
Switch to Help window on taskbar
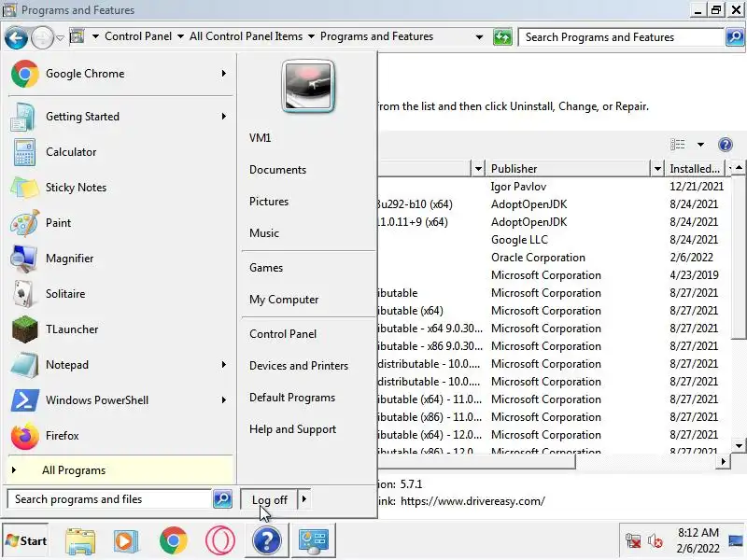tap(267, 540)
